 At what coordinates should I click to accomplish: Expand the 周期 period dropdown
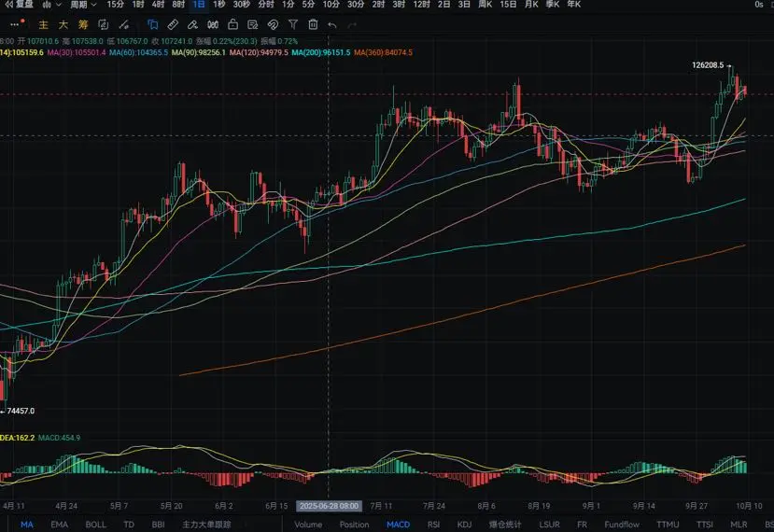tap(83, 5)
